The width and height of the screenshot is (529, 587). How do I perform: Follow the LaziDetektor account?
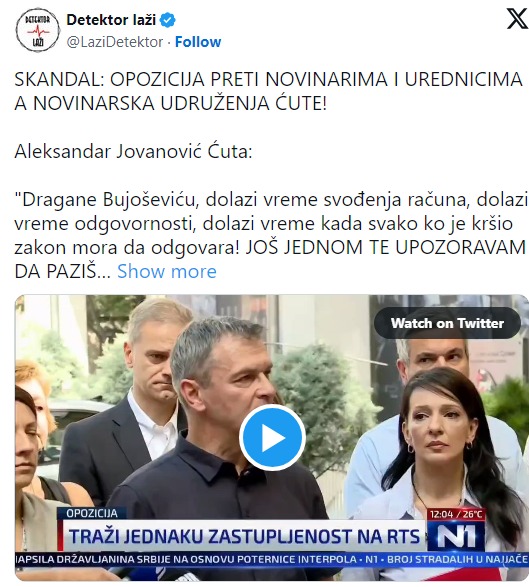(198, 42)
